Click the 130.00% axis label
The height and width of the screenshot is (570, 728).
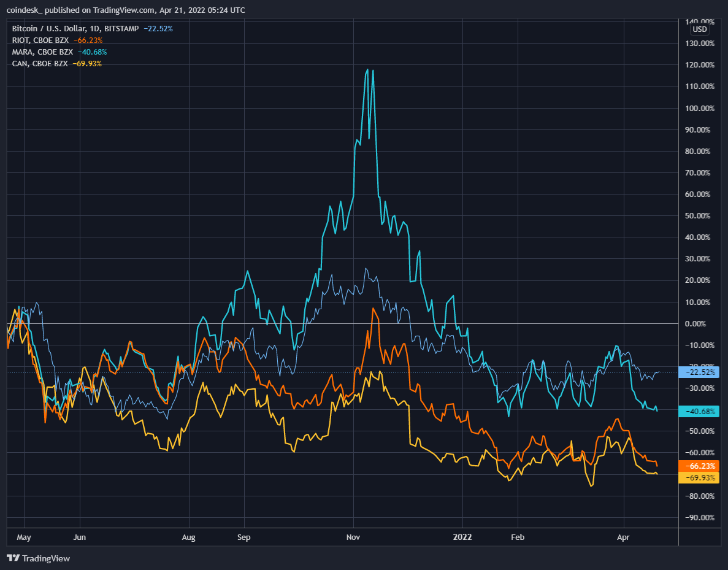[700, 44]
